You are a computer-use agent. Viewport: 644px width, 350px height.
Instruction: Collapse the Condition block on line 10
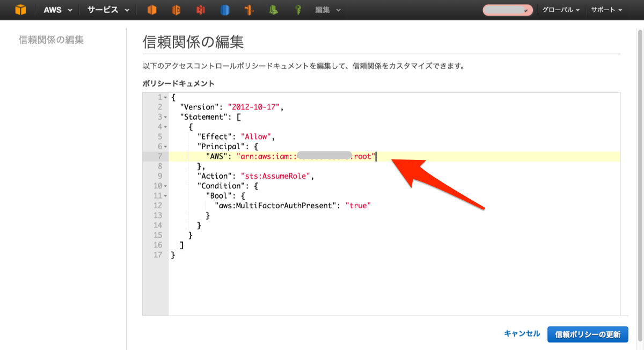(165, 186)
